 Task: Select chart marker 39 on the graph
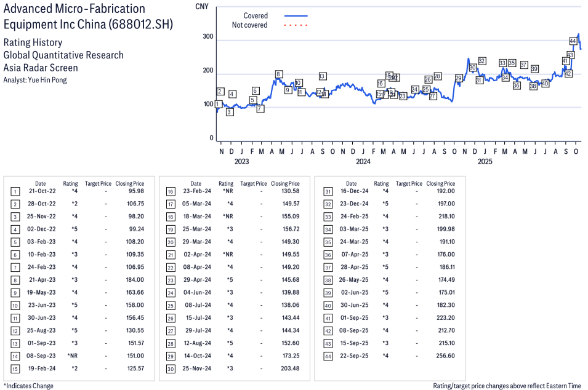(x=534, y=69)
